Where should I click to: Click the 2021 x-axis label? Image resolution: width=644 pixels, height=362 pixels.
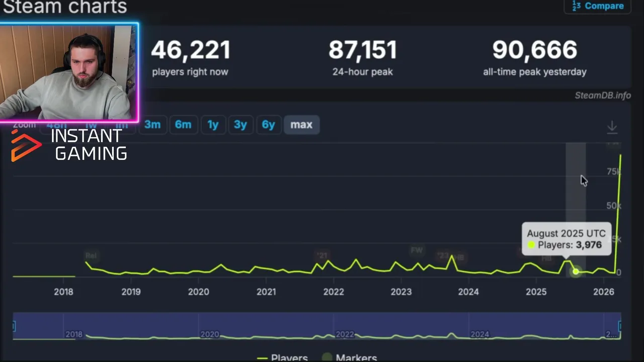coord(266,292)
